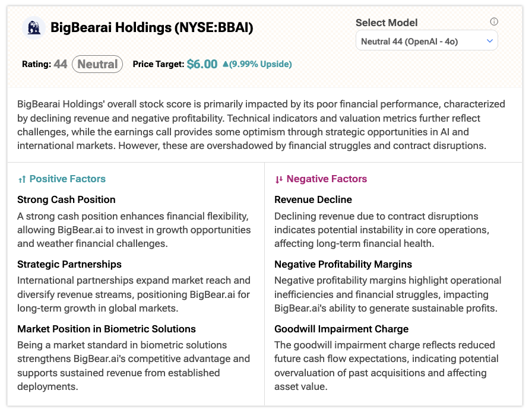Click the dropdown chevron in model selector
The width and height of the screenshot is (532, 419).
489,41
